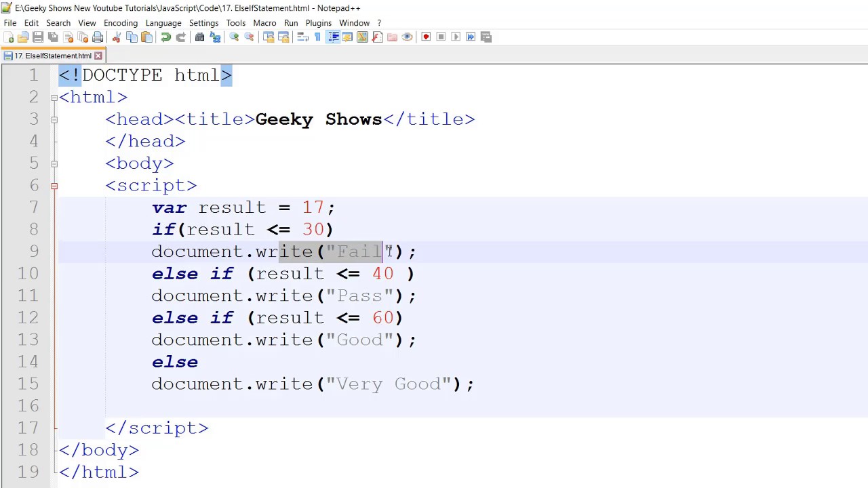Open the Run menu
The image size is (868, 488).
point(291,22)
